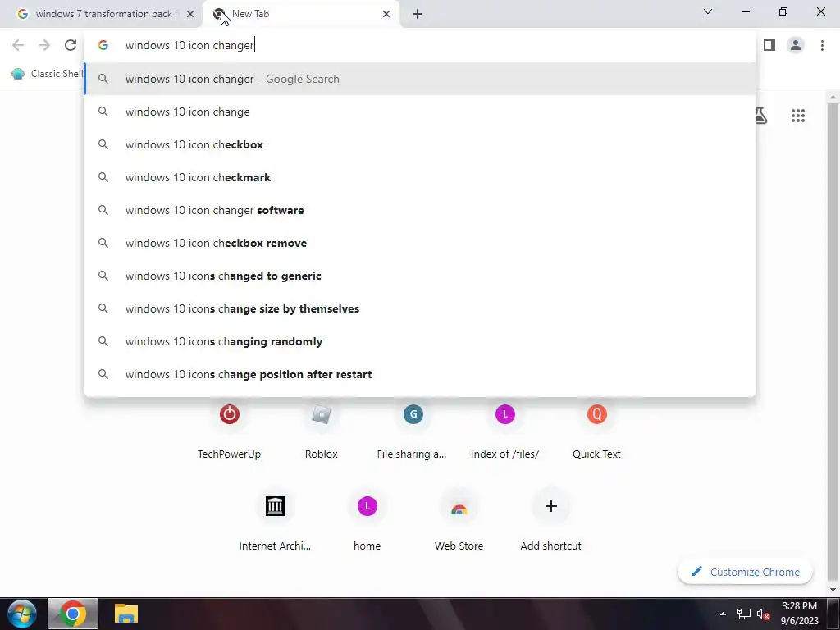Pick 'windows 10 icon changer software' suggestion
This screenshot has height=630, width=840.
[x=420, y=210]
